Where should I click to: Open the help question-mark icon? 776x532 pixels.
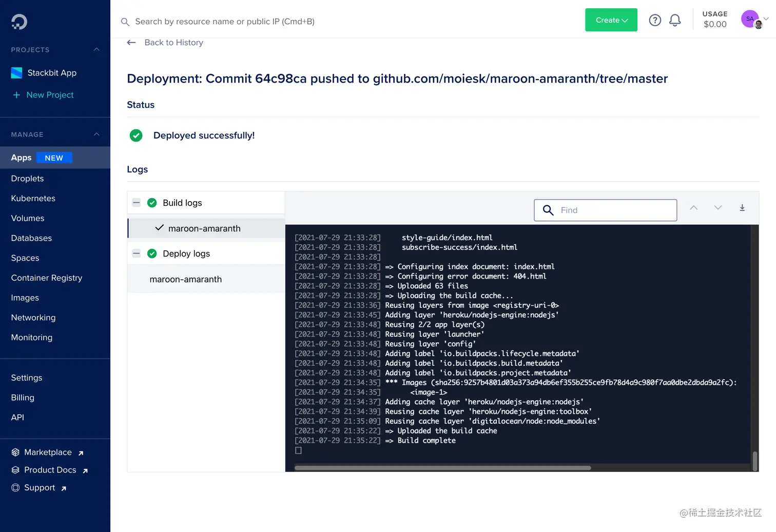tap(655, 19)
